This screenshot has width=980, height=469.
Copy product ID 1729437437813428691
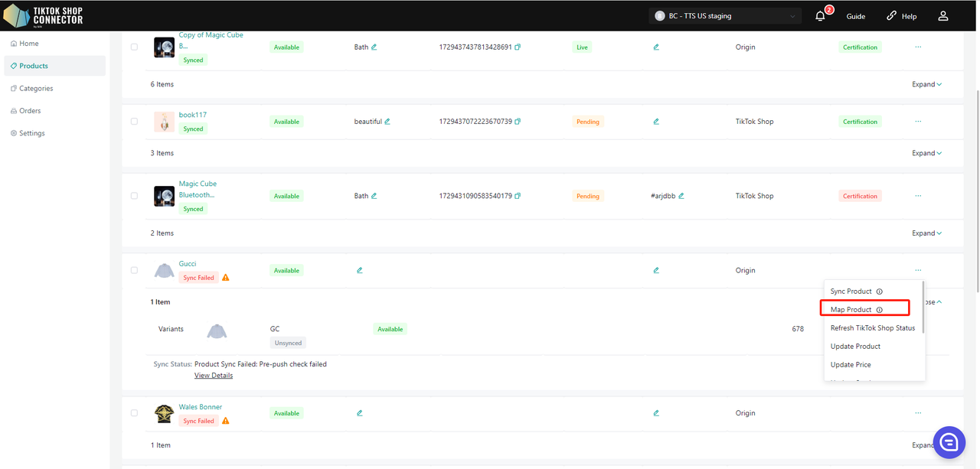pos(518,47)
